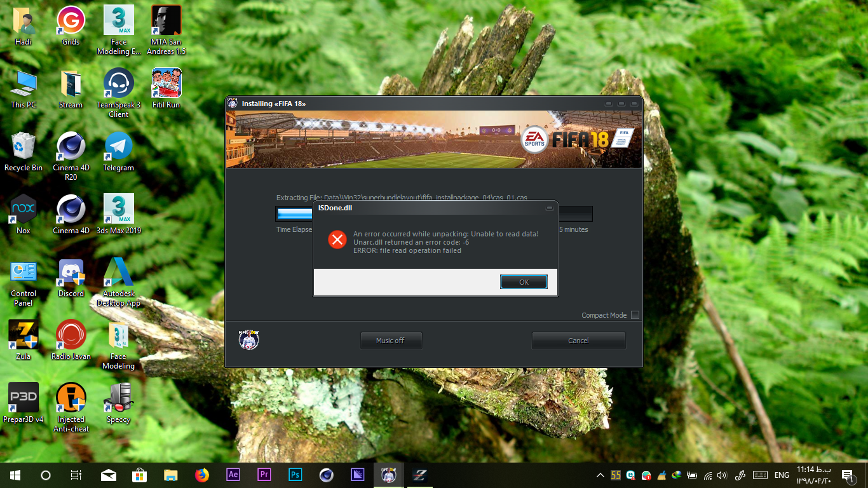The height and width of the screenshot is (488, 868).
Task: Click the red error icon in dialog
Action: coord(337,240)
